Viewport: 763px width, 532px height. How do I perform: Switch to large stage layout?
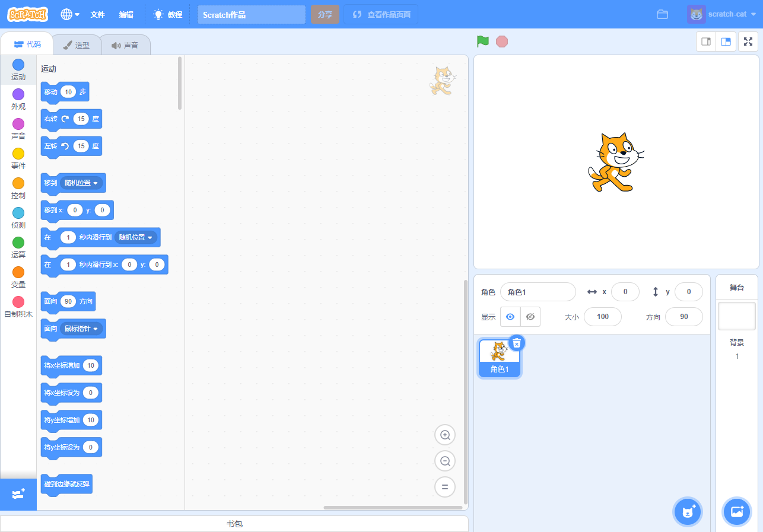[726, 42]
